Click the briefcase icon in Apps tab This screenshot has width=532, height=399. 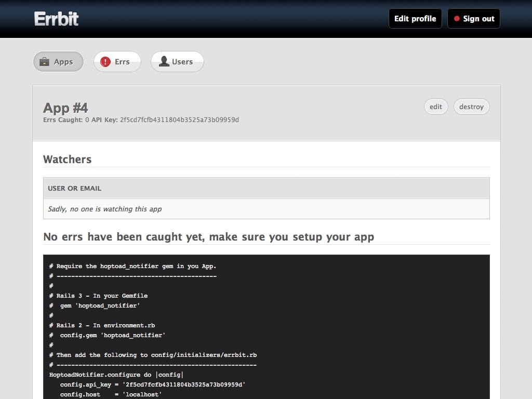[45, 62]
